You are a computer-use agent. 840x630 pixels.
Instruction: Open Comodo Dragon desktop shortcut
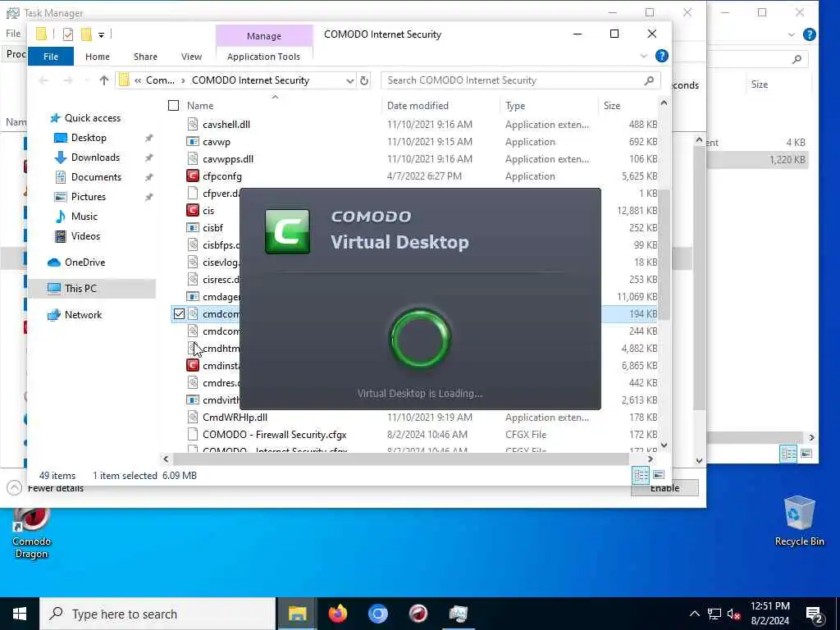32,533
